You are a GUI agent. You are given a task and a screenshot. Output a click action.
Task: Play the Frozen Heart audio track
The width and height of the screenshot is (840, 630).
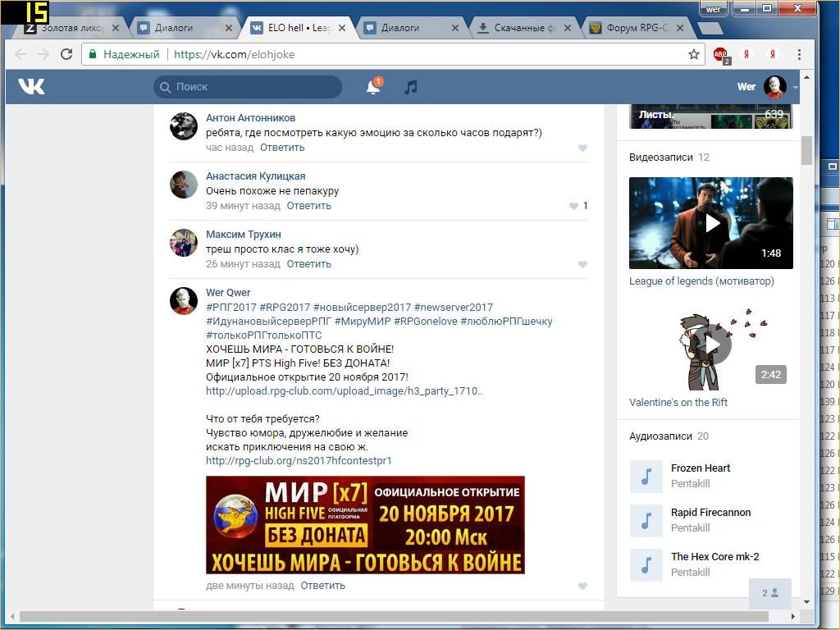646,476
